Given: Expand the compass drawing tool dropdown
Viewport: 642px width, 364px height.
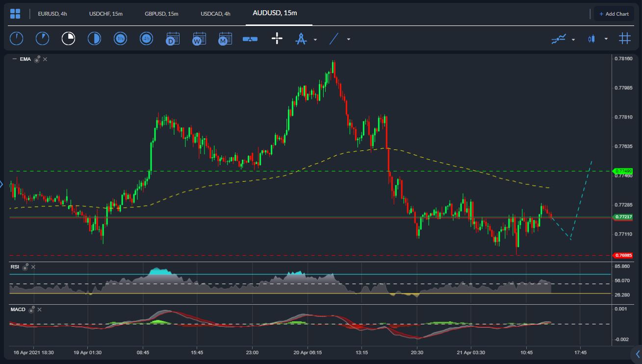Looking at the screenshot, I should 315,39.
